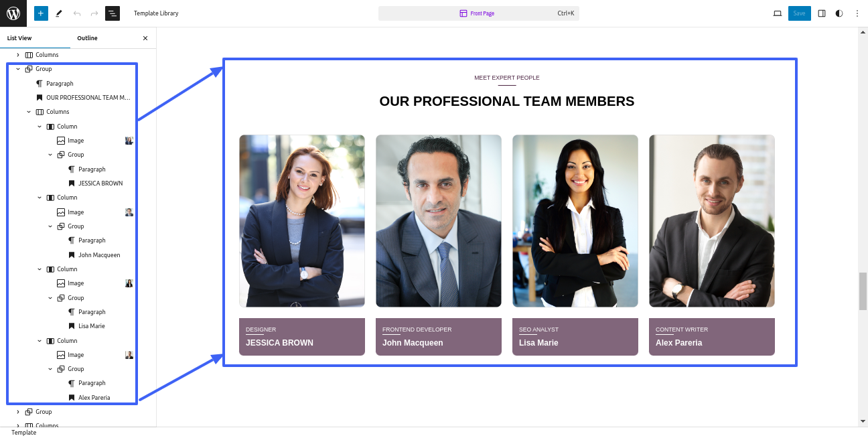Open the WordPress logo site menu
Screen dimensions: 868x438
[13, 13]
